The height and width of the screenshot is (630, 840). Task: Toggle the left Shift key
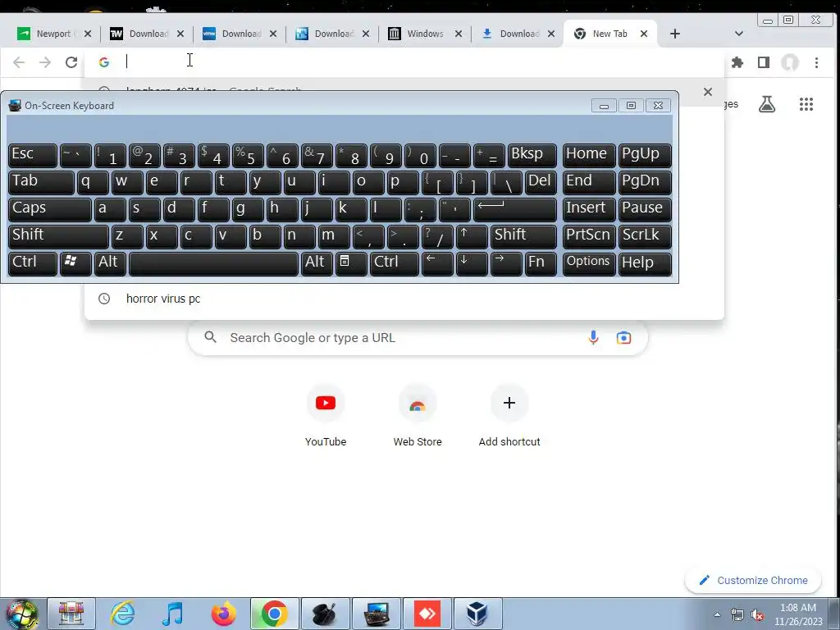click(58, 236)
